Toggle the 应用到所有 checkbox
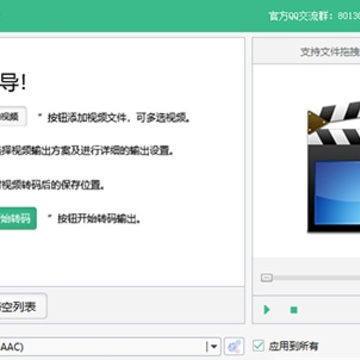The image size is (360, 360). click(258, 346)
